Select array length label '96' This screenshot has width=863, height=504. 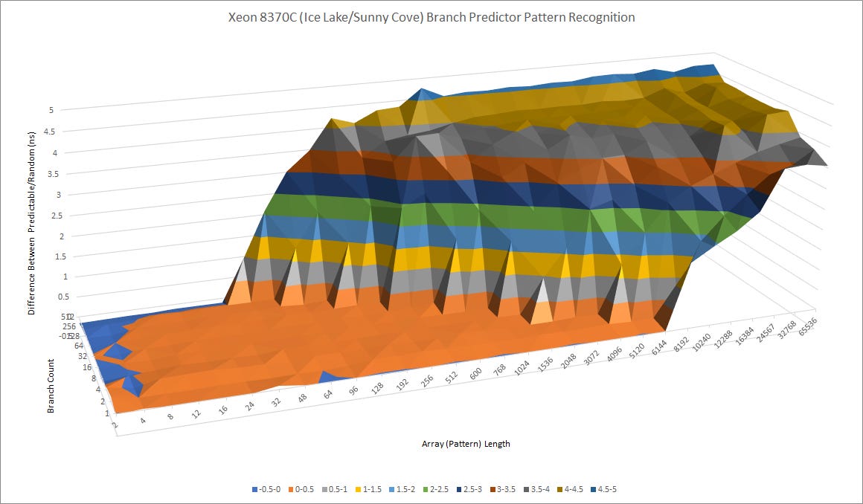click(353, 391)
